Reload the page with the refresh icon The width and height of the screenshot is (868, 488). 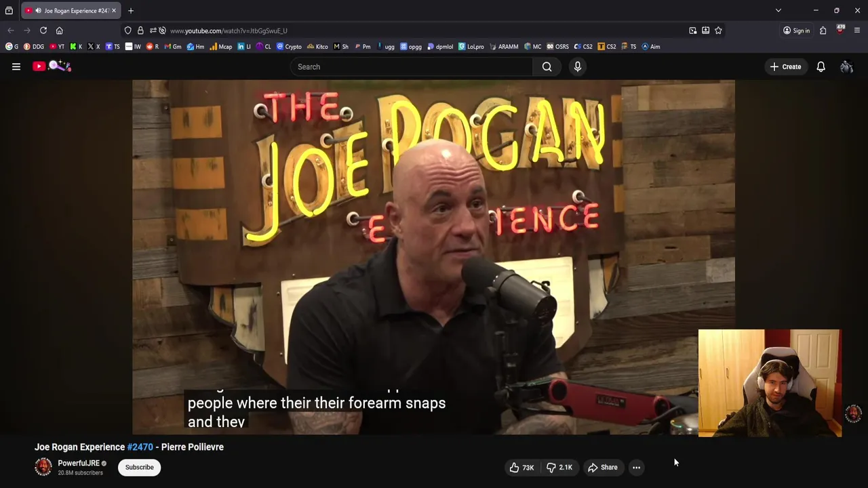[x=43, y=30]
